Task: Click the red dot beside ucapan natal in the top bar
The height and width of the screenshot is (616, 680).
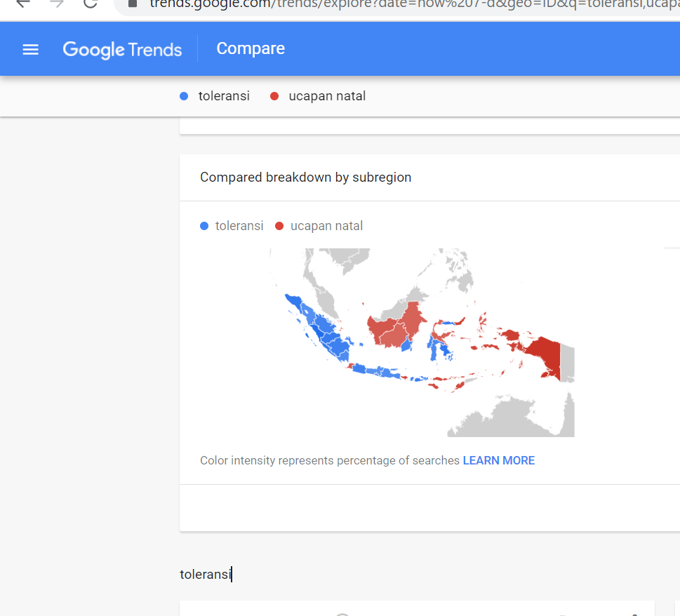Action: (274, 97)
